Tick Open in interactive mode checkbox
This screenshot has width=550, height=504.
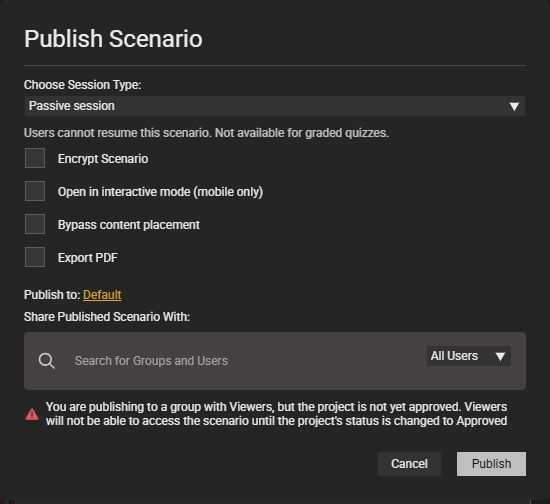point(35,191)
